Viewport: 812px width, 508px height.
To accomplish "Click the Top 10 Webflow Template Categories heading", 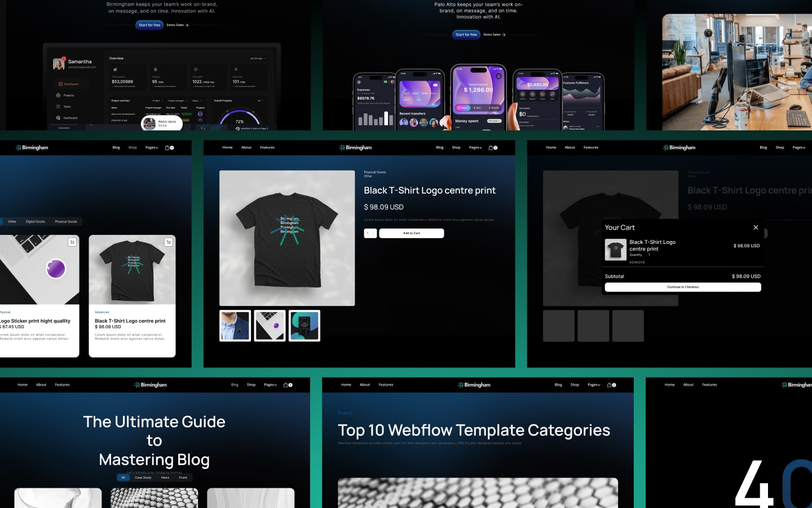I will (474, 431).
